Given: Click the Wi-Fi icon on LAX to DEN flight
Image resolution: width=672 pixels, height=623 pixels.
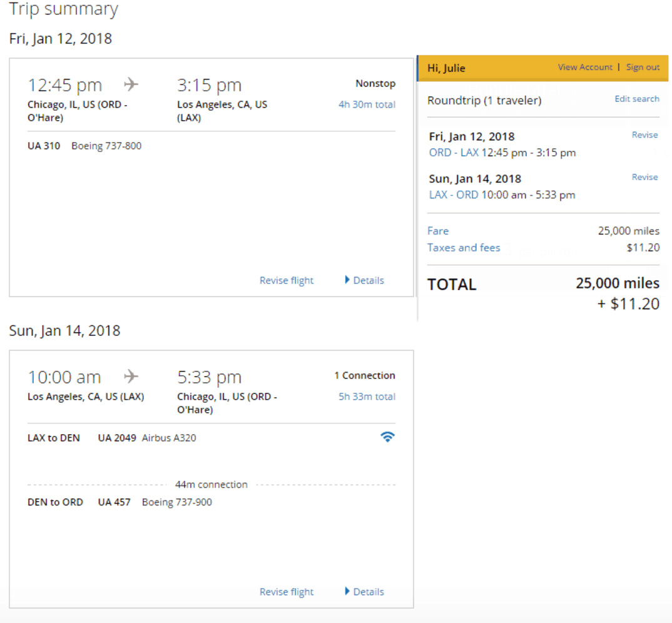Looking at the screenshot, I should coord(387,437).
